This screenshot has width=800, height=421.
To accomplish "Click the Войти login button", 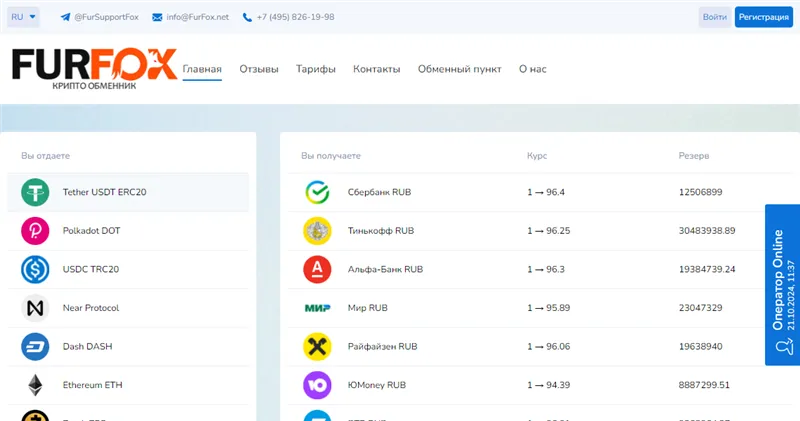I will pyautogui.click(x=714, y=17).
